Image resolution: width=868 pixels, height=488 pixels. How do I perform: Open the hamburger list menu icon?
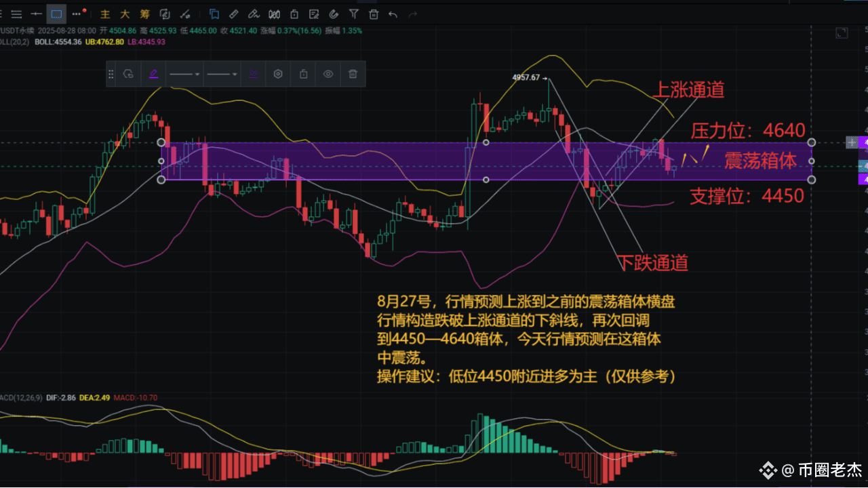[x=17, y=14]
